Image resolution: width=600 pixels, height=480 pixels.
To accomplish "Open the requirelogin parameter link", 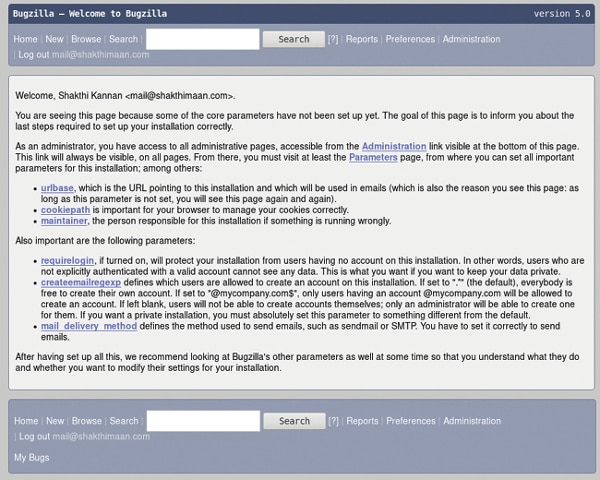I will coord(68,259).
